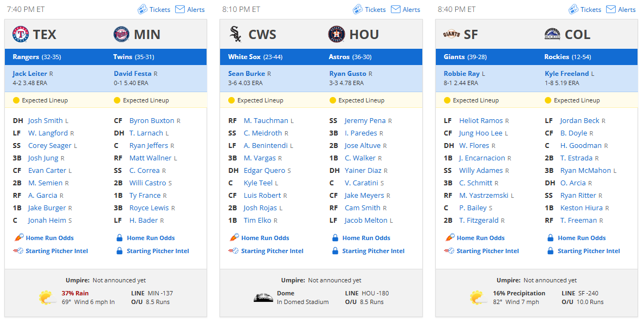Image resolution: width=644 pixels, height=323 pixels.
Task: Click the Minnesota Twins team logo
Action: coord(121,35)
